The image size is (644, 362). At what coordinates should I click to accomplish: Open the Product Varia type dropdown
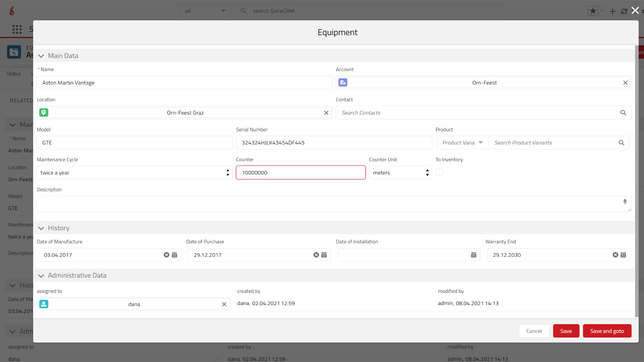tap(463, 143)
